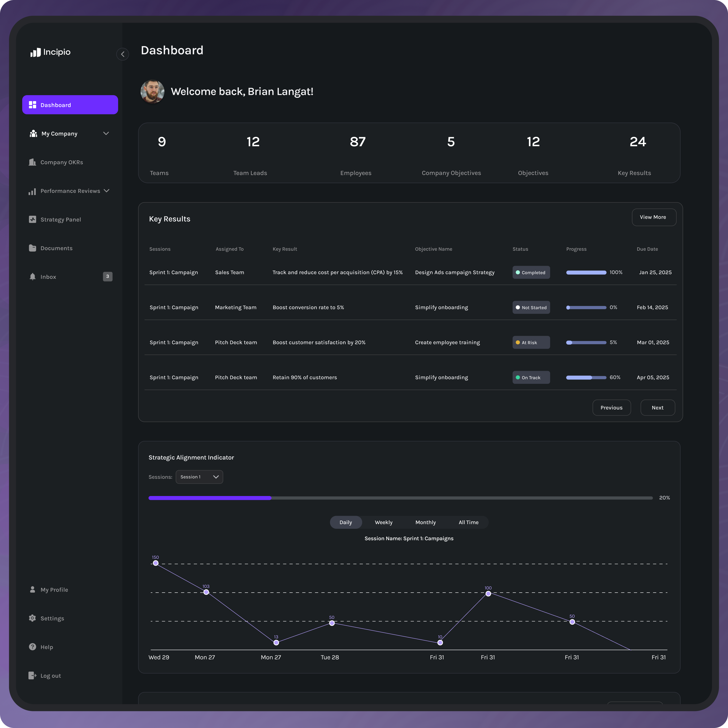Screen dimensions: 728x728
Task: Click the Help question mark icon
Action: (x=33, y=647)
